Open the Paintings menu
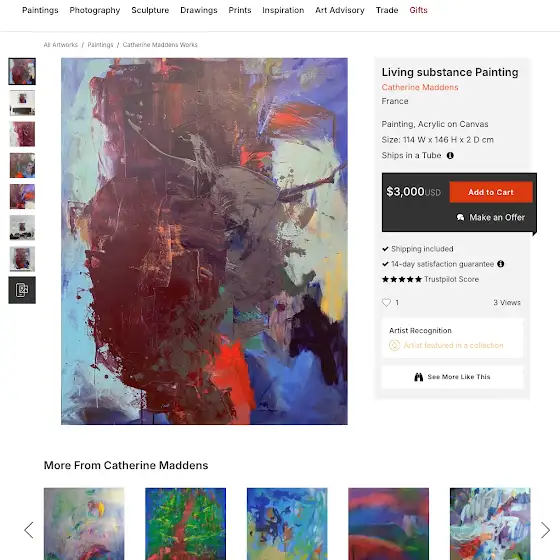This screenshot has width=560, height=560. click(40, 10)
